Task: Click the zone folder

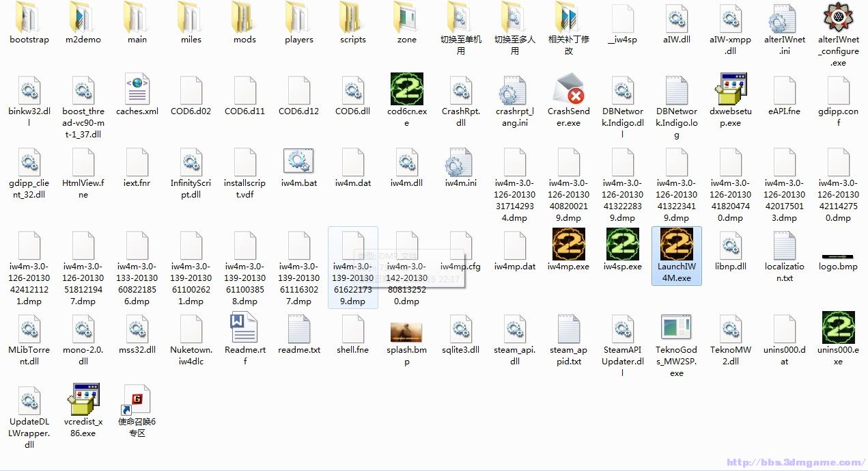Action: pyautogui.click(x=406, y=18)
